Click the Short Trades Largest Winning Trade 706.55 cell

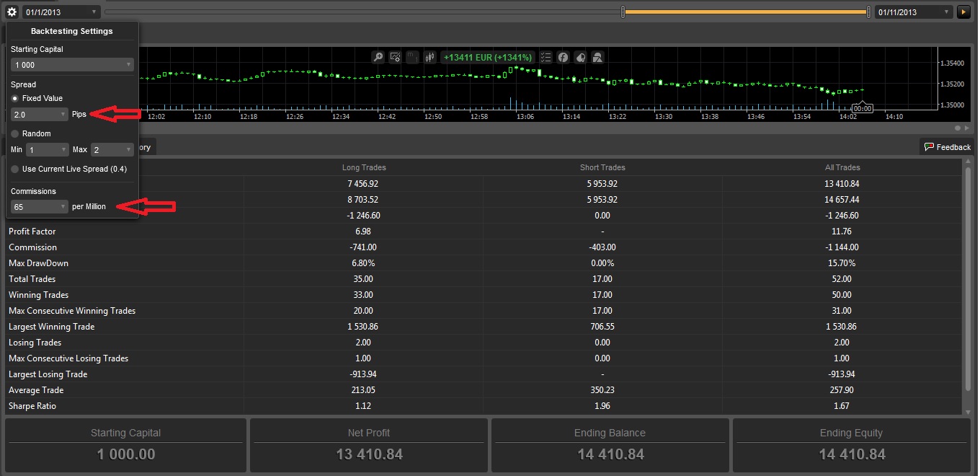(x=602, y=327)
